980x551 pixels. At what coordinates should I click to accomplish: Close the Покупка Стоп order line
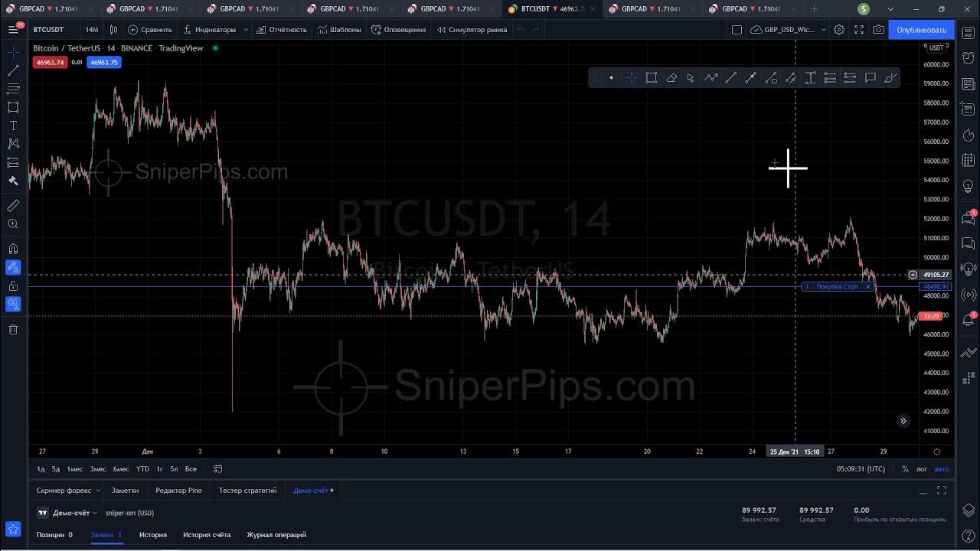coord(867,286)
